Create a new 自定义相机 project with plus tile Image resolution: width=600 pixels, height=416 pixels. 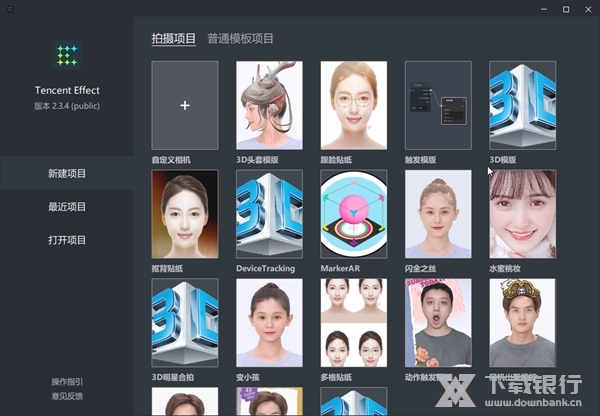185,105
